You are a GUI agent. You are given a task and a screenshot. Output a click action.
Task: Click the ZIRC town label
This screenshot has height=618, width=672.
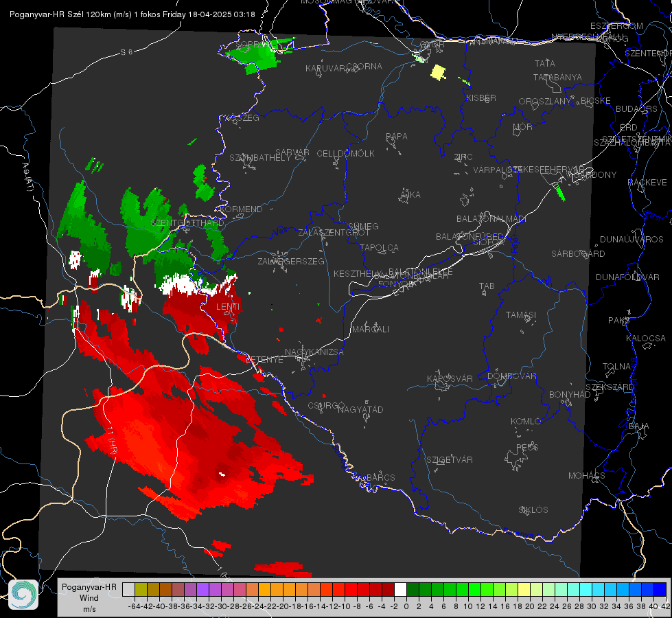coord(463,157)
